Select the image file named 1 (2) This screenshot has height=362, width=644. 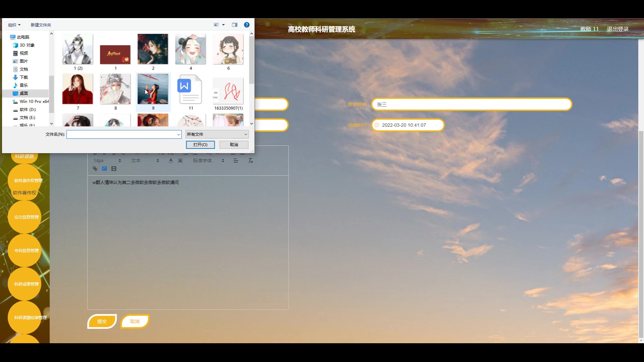point(78,52)
